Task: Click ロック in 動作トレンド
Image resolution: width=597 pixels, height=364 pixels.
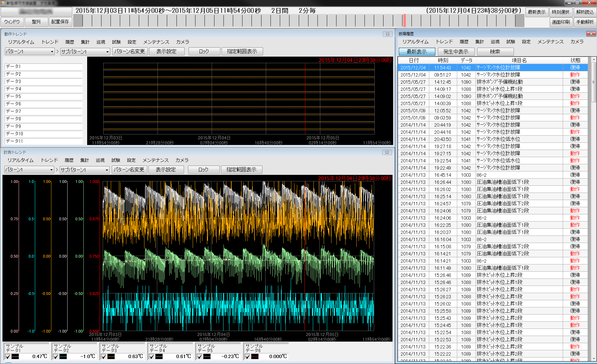Action: (x=204, y=51)
